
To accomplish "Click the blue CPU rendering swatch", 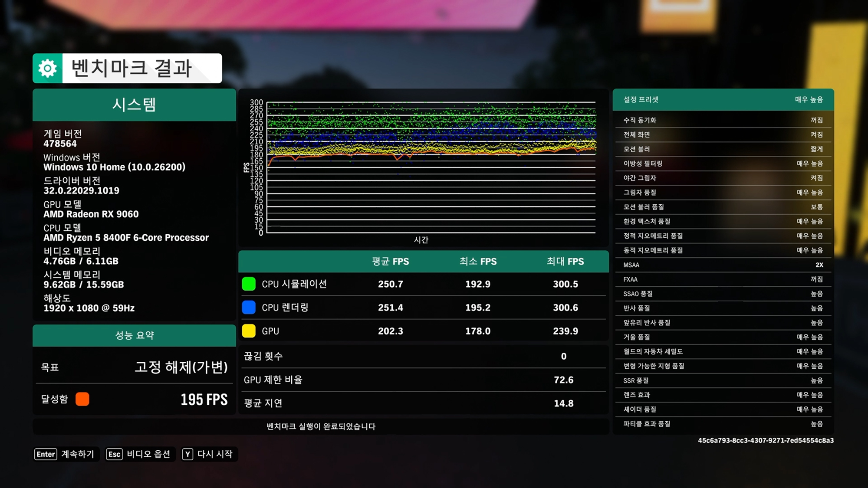I will 249,308.
